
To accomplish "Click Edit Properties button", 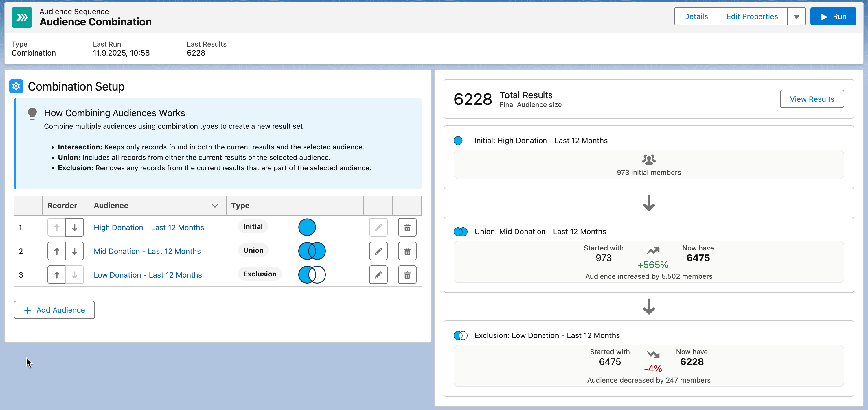I will pos(752,16).
